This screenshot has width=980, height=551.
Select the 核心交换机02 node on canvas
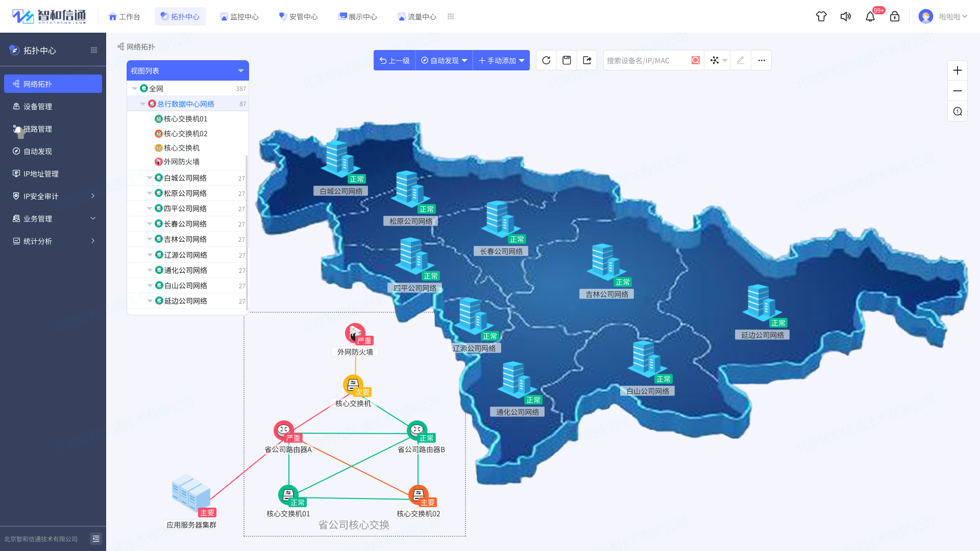419,495
